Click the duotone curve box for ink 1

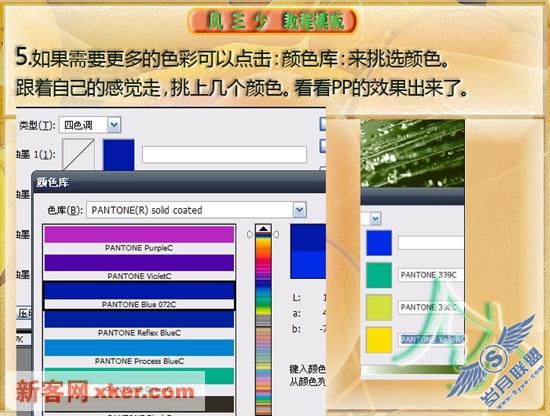coord(79,155)
